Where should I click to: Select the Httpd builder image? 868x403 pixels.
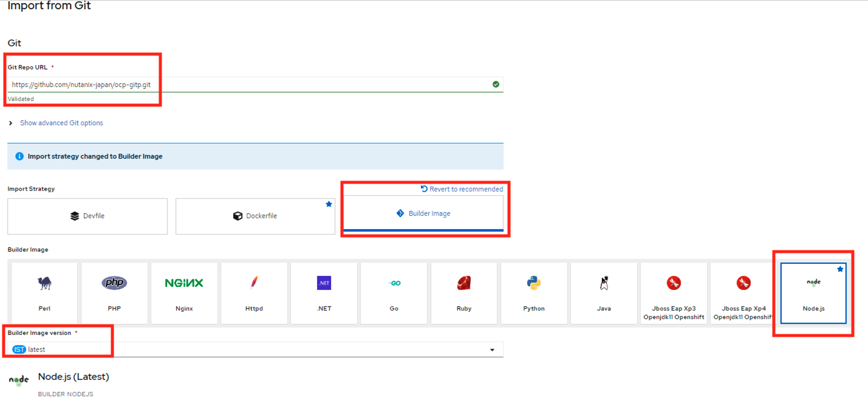click(x=254, y=292)
